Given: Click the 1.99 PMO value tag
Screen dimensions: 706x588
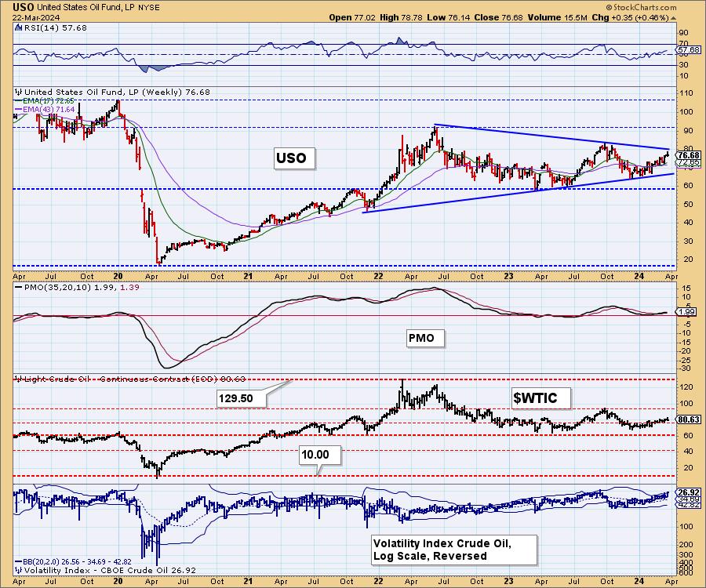Looking at the screenshot, I should 687,312.
